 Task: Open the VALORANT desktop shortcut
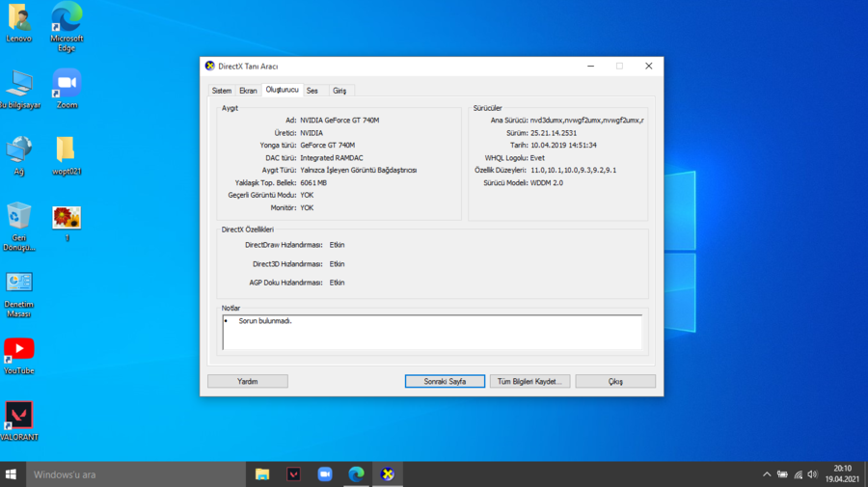point(18,416)
